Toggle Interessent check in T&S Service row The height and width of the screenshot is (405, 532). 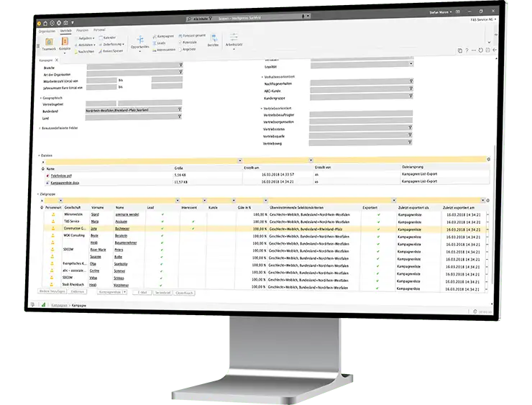pos(193,222)
